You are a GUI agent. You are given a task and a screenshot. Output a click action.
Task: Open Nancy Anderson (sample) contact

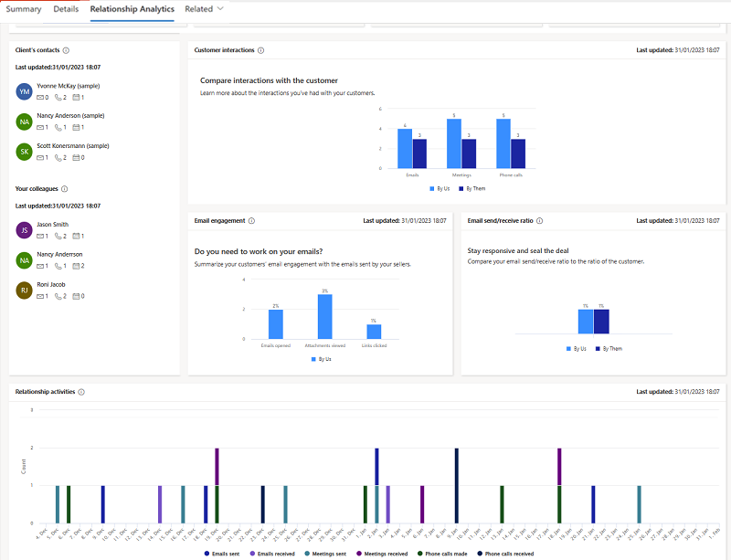72,116
